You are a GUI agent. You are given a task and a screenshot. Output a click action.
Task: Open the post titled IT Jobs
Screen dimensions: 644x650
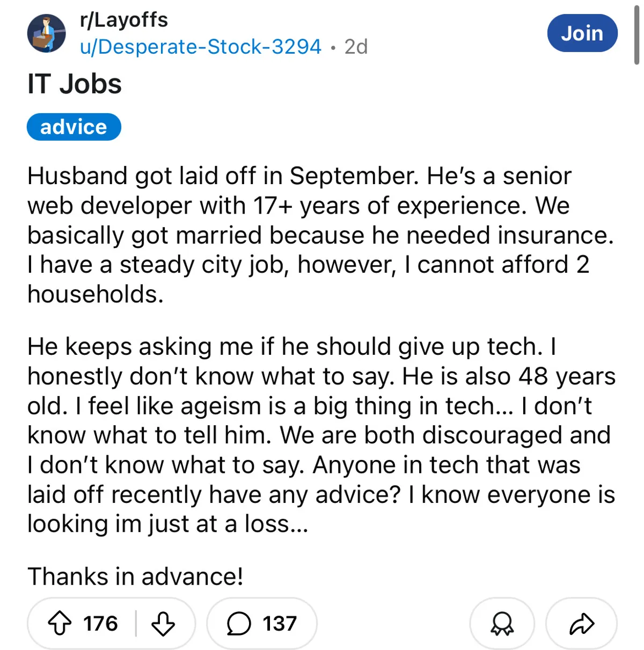click(x=75, y=84)
